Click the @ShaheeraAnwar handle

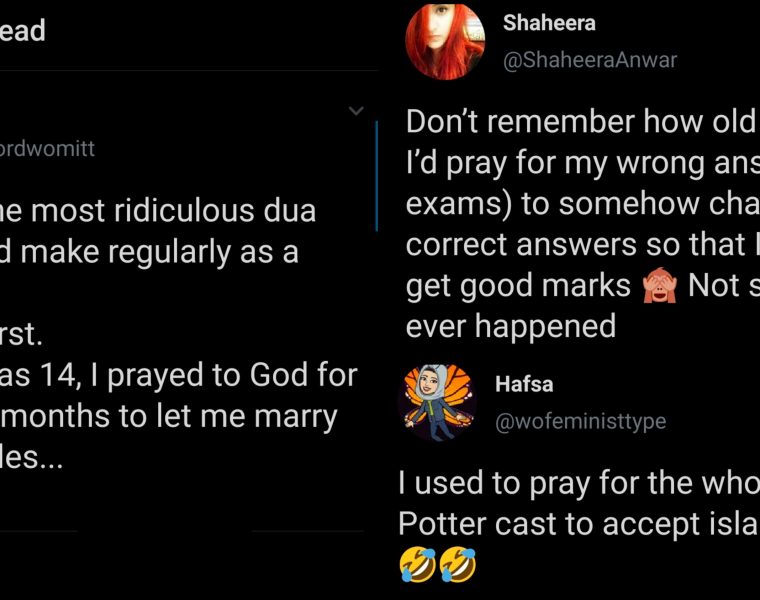(x=590, y=60)
